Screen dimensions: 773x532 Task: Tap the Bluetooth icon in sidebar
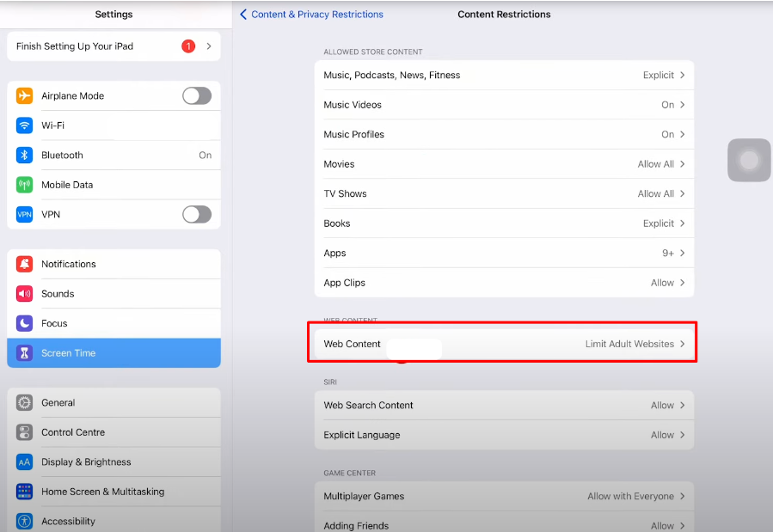click(x=25, y=156)
